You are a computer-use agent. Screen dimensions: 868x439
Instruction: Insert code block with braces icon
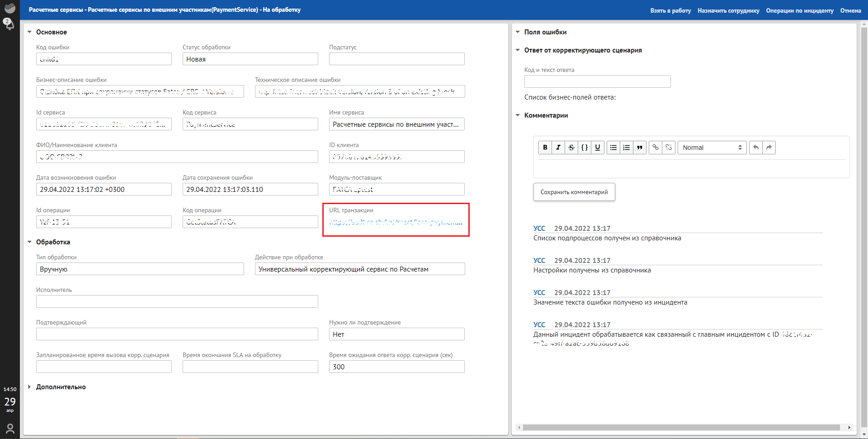(x=585, y=148)
